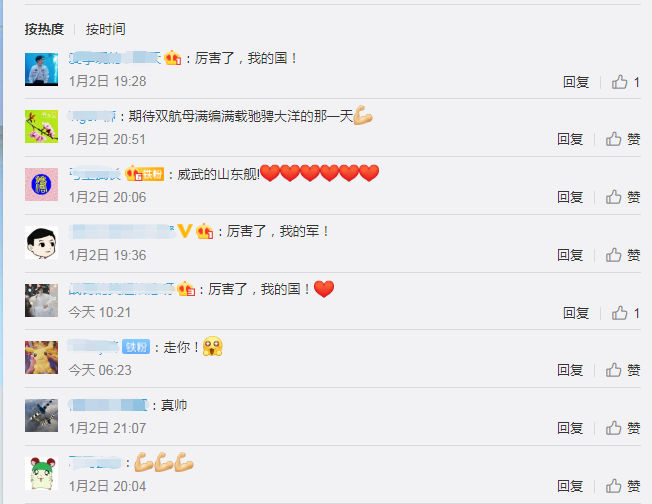
Task: Sort comments by 按时间
Action: [106, 29]
